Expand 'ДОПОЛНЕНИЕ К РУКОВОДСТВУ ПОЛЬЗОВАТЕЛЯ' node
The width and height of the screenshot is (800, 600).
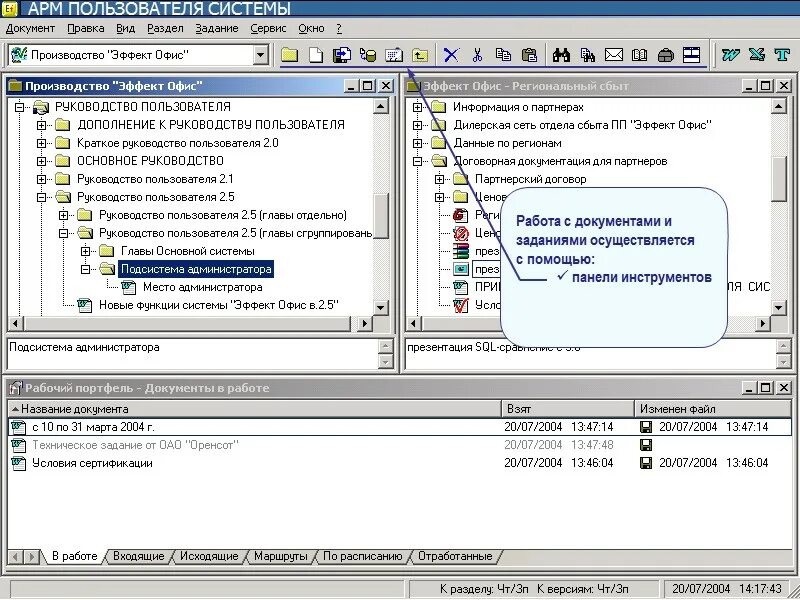(42, 125)
